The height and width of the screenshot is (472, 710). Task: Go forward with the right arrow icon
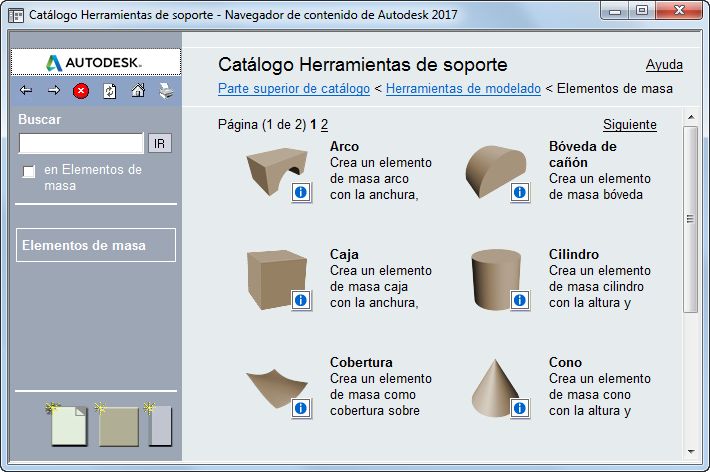click(54, 91)
